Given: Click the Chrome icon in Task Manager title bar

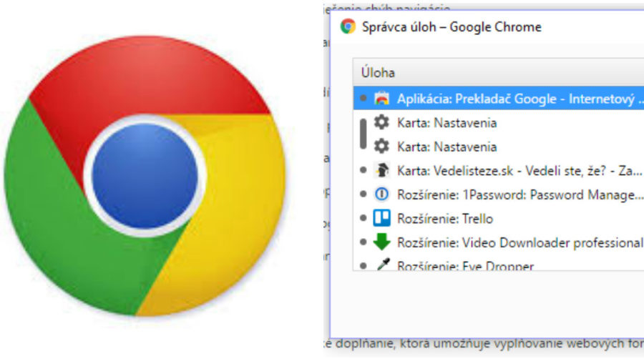Looking at the screenshot, I should pos(348,27).
